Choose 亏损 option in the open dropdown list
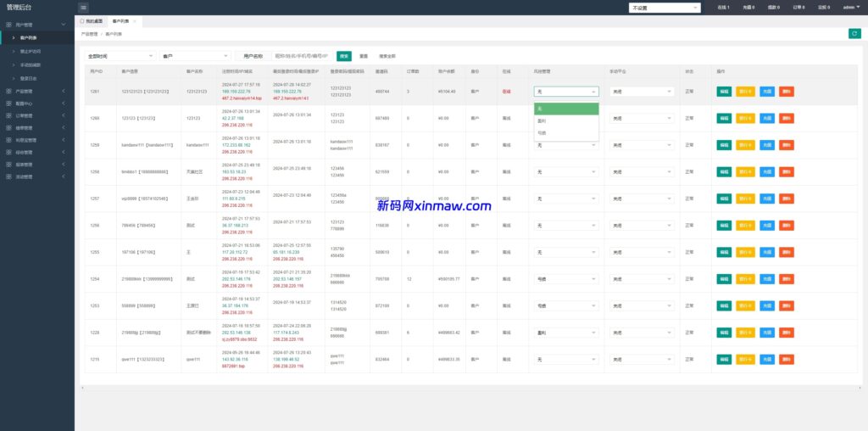 click(x=542, y=132)
